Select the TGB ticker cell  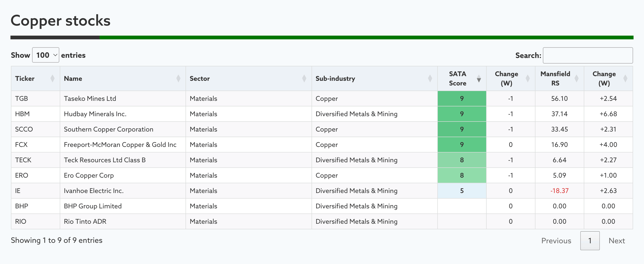tap(36, 99)
